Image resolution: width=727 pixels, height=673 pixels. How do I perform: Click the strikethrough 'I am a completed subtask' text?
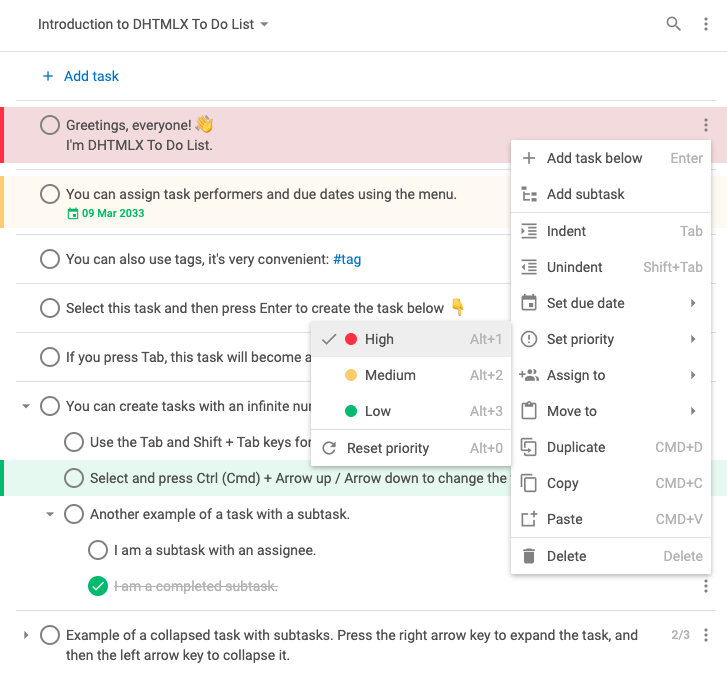pyautogui.click(x=196, y=586)
